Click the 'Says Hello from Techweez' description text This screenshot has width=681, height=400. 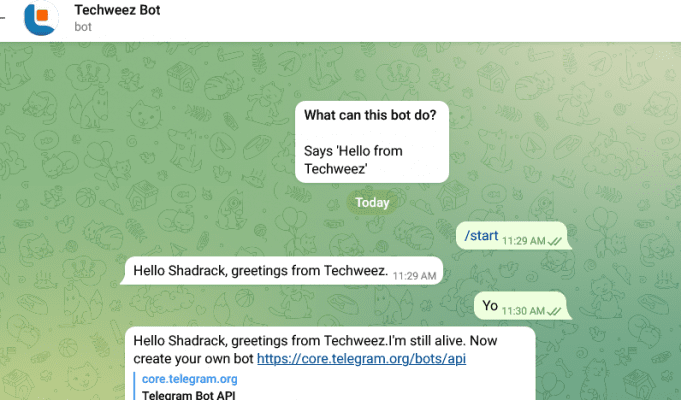tap(354, 160)
